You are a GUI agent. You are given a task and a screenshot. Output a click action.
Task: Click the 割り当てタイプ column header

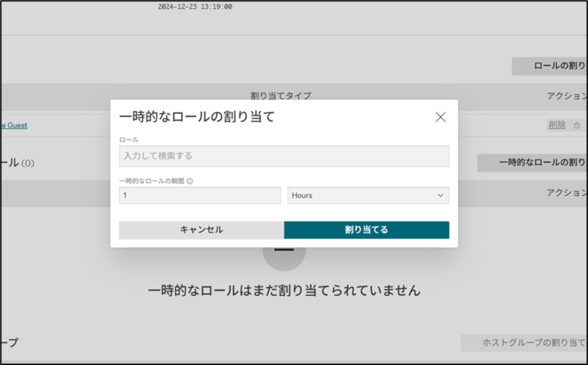tap(281, 96)
